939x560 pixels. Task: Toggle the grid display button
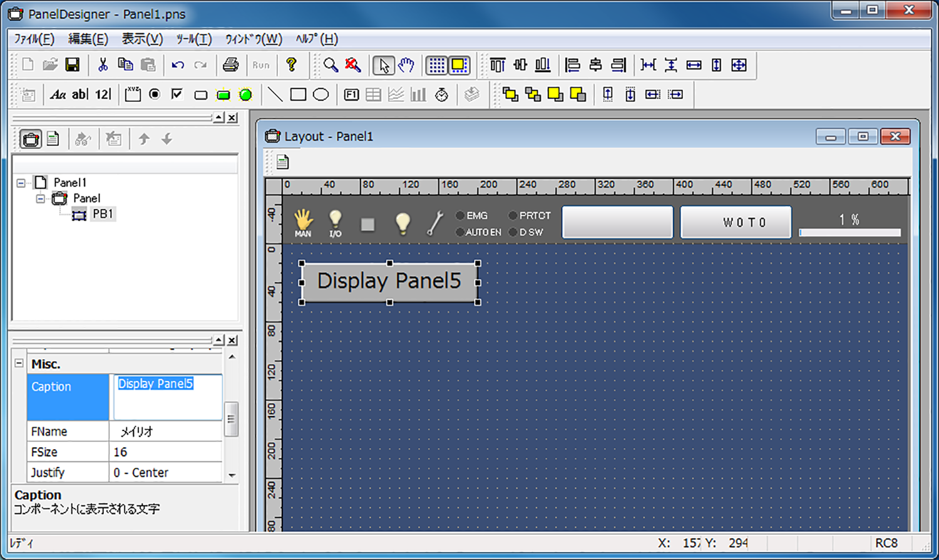click(x=436, y=65)
